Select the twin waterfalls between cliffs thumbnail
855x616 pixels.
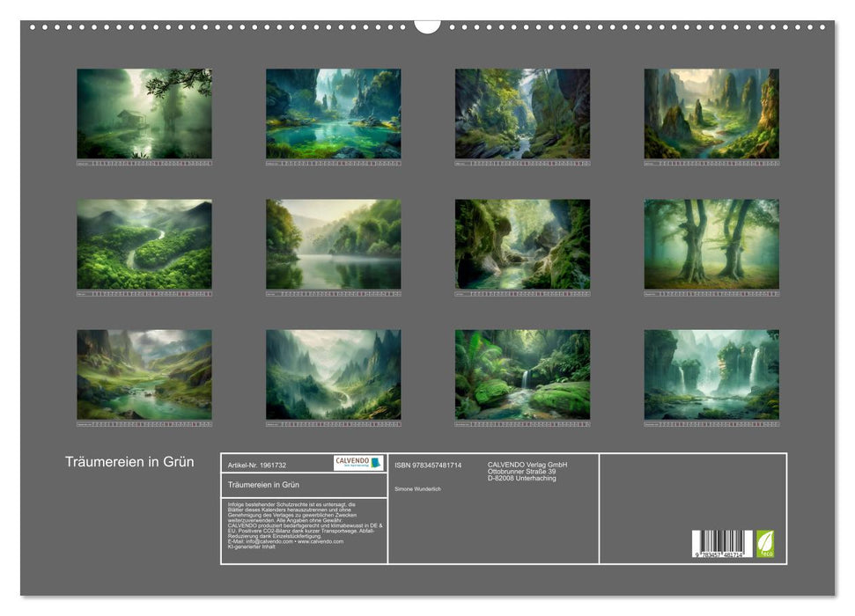[x=711, y=374]
